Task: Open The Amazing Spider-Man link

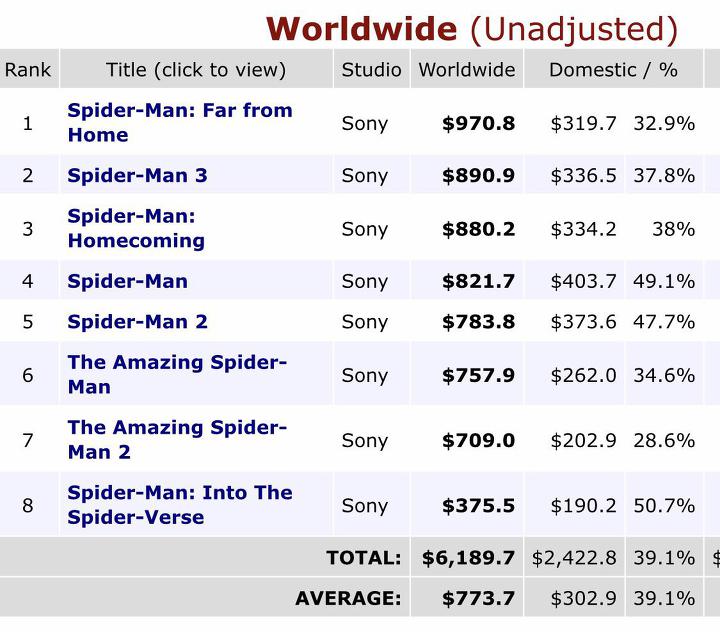Action: 176,374
